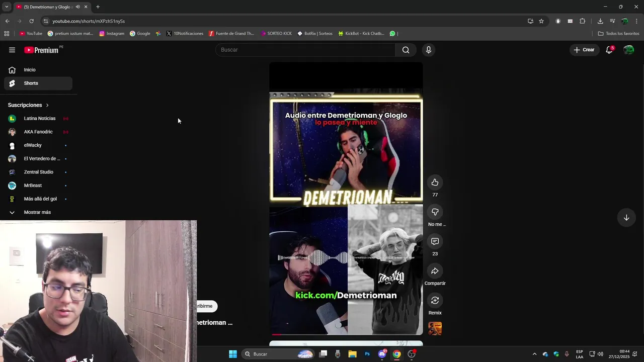Screen dimensions: 644x362
Task: Open a new browser tab
Action: (x=98, y=7)
